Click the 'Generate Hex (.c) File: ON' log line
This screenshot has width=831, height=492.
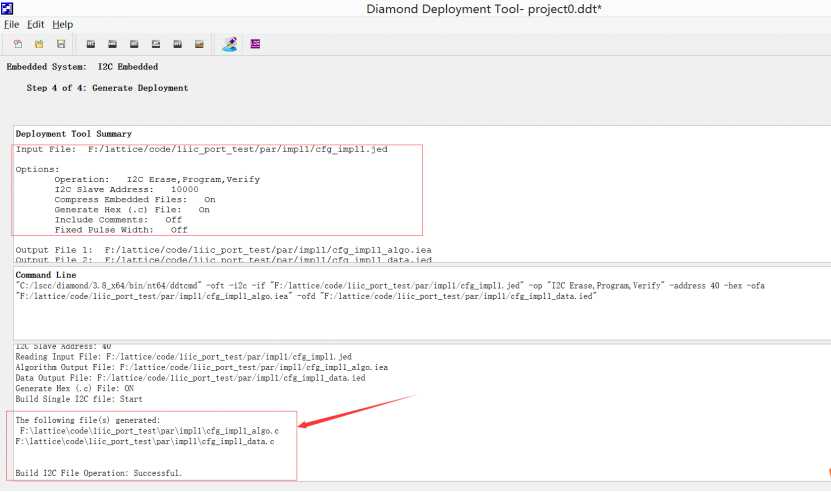(x=74, y=389)
